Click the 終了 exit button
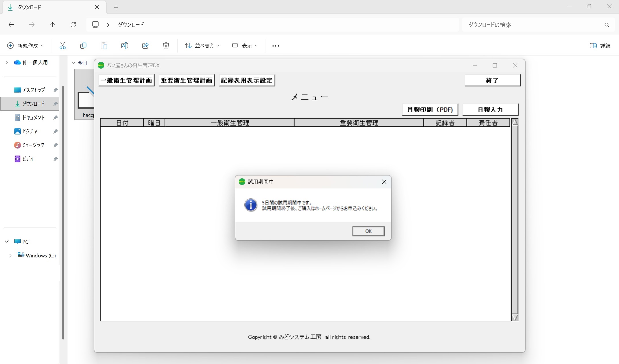Viewport: 619px width, 364px height. [x=492, y=80]
